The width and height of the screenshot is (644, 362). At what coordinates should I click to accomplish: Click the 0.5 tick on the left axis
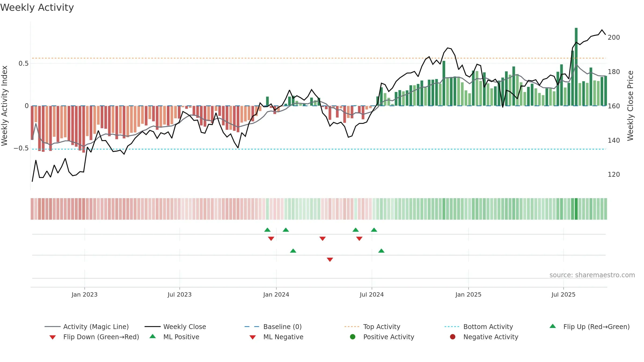click(x=23, y=64)
